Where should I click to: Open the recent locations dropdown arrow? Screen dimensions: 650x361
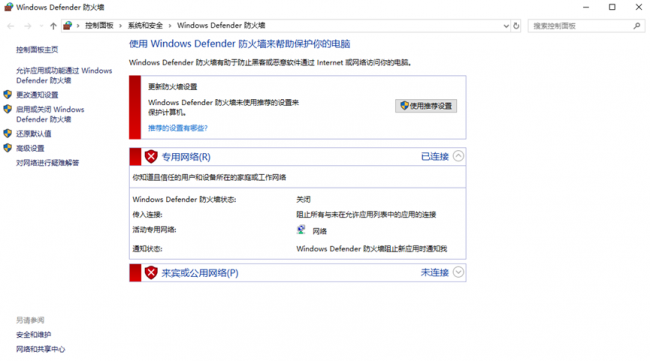coord(41,26)
